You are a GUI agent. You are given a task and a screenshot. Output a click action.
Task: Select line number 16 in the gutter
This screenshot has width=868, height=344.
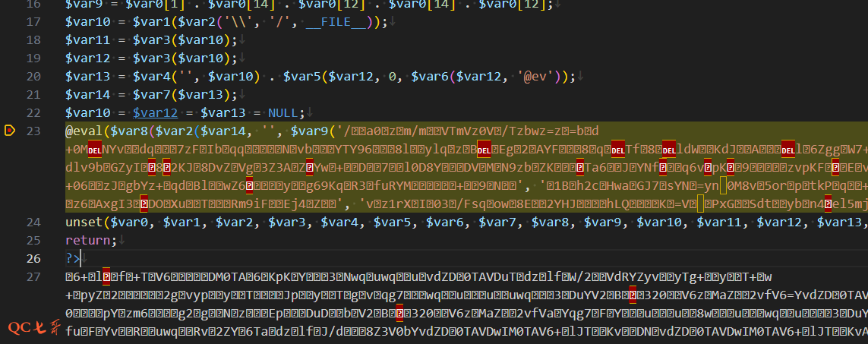[33, 5]
